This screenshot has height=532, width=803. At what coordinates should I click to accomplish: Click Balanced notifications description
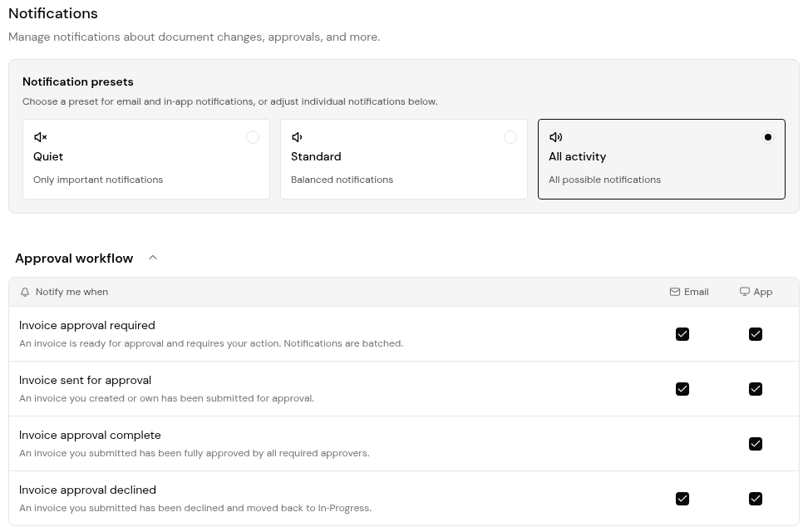point(342,180)
